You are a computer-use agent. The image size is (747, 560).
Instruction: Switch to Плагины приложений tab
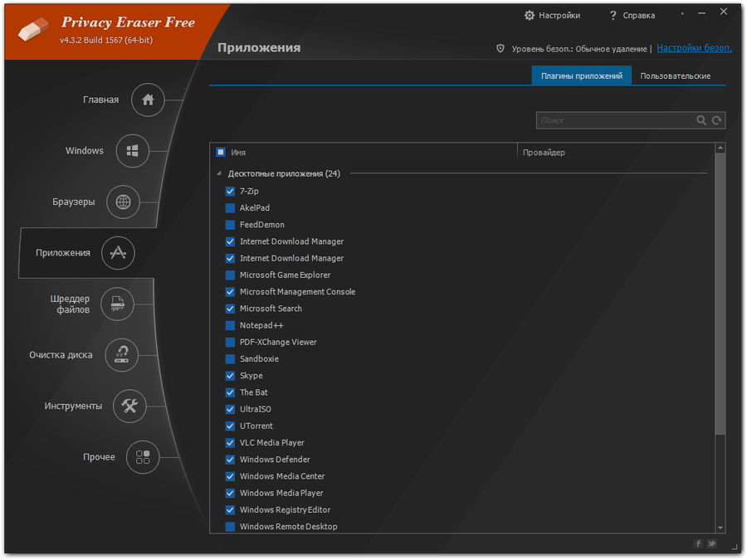582,75
